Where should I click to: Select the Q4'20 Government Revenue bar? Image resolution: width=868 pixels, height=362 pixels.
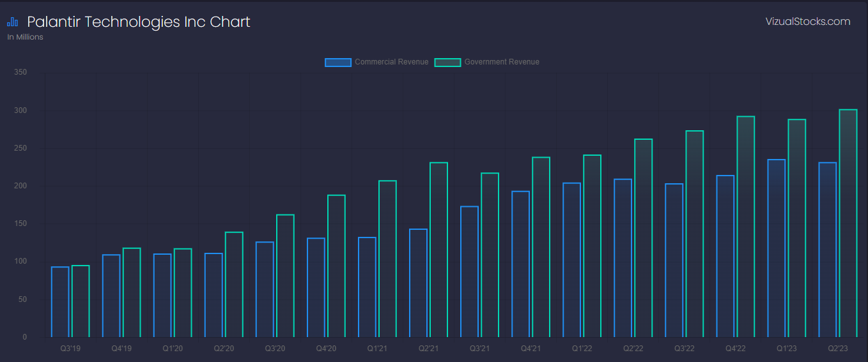pyautogui.click(x=336, y=266)
